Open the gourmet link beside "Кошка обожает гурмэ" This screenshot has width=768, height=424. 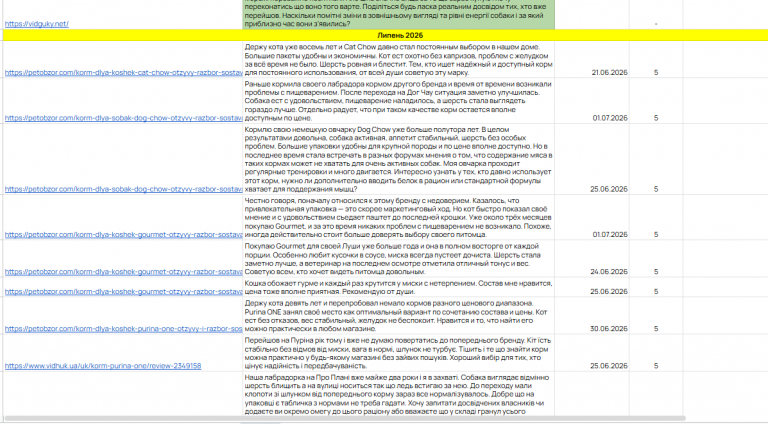click(x=123, y=291)
